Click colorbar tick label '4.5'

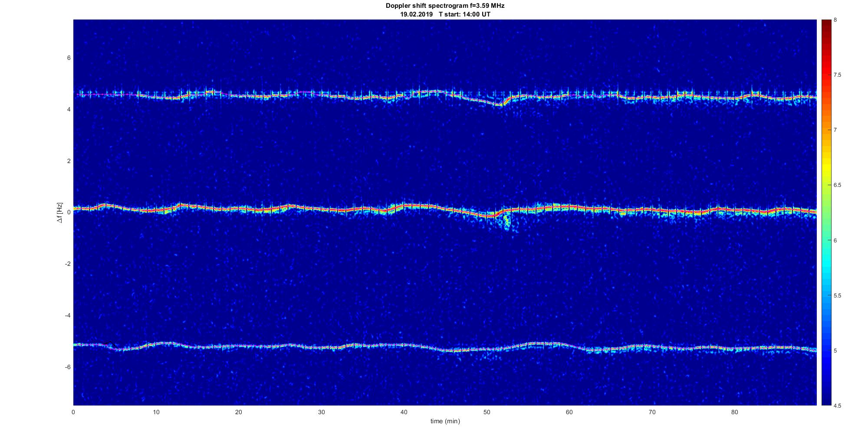click(837, 406)
